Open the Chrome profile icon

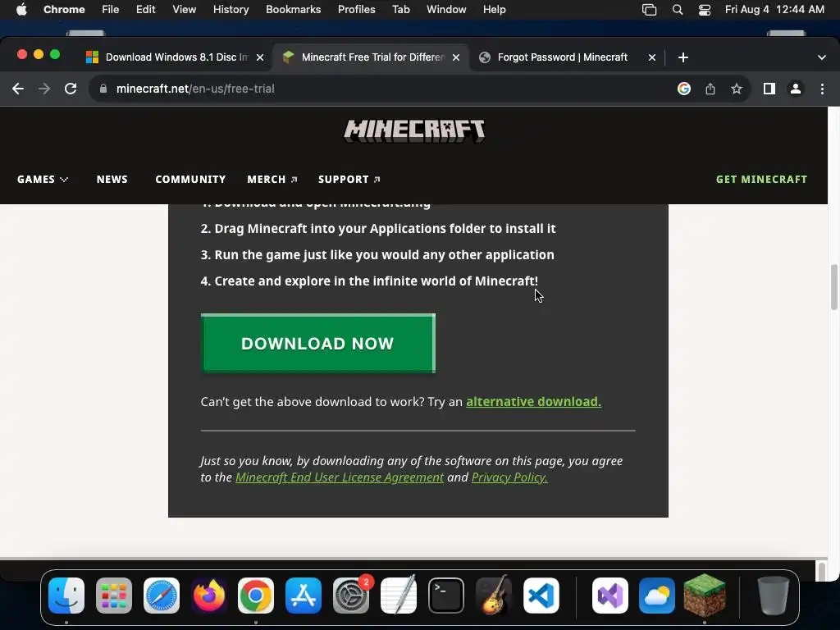pyautogui.click(x=796, y=89)
